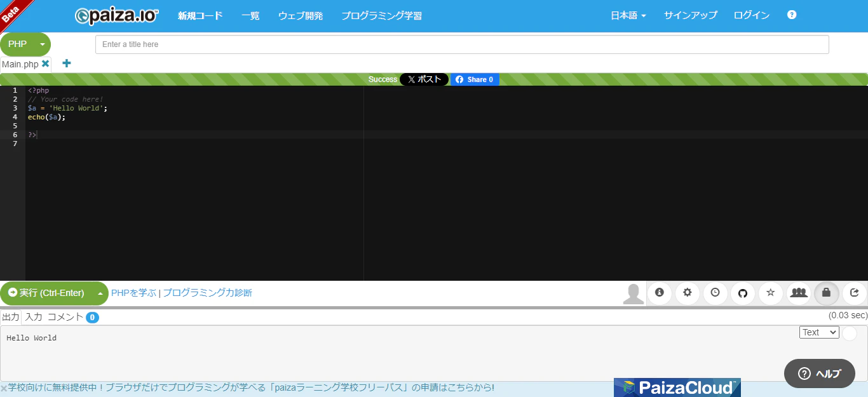Toggle the lock privacy icon
This screenshot has width=868, height=397.
point(827,293)
